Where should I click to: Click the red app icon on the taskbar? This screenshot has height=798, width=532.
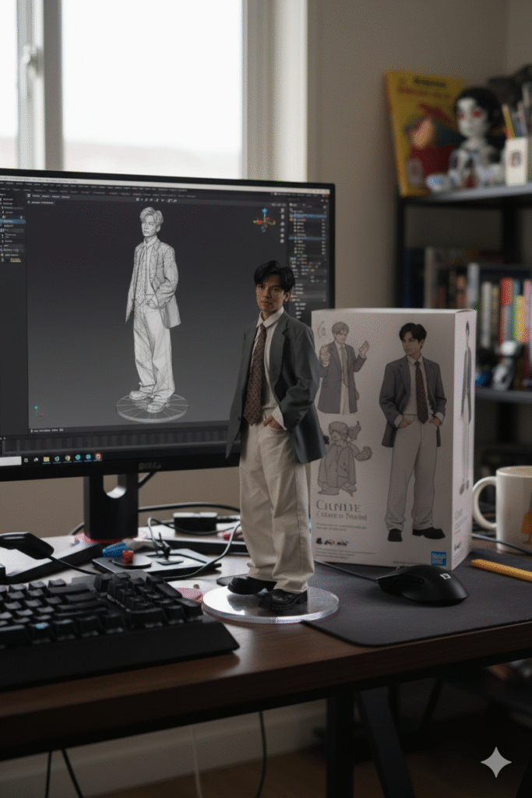point(97,457)
